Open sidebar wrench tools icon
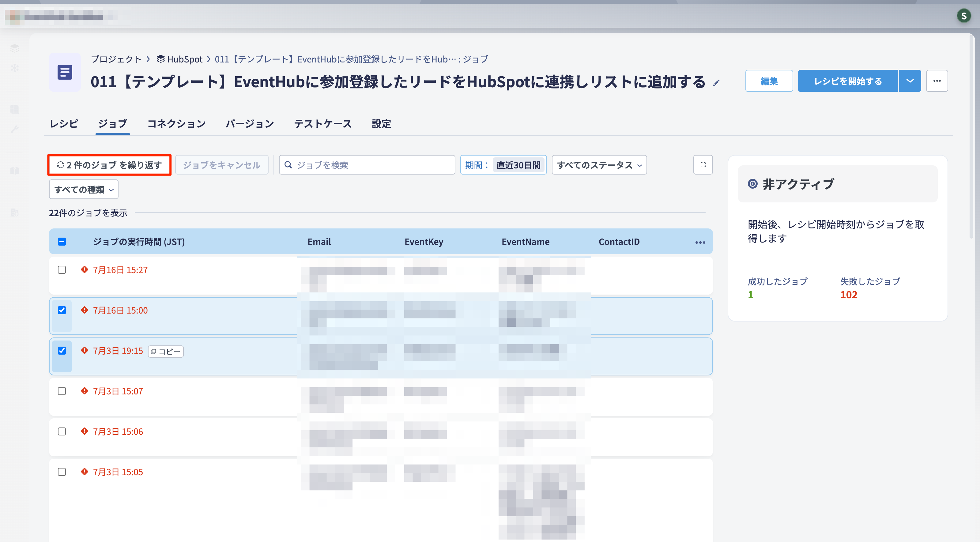This screenshot has width=980, height=542. point(14,129)
